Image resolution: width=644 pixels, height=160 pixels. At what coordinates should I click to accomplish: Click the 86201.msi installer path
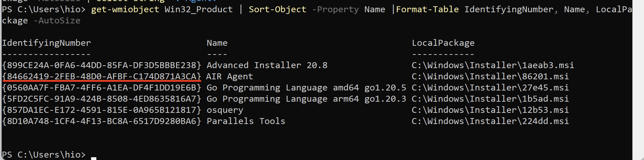490,77
